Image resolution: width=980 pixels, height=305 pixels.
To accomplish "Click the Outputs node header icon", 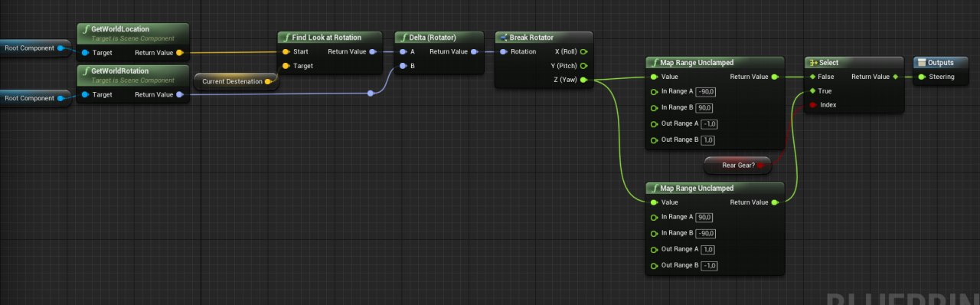I will tap(922, 62).
